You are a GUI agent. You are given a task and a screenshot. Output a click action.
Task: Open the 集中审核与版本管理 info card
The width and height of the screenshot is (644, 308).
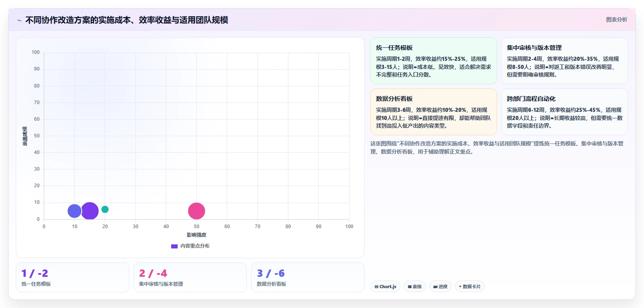(x=565, y=61)
